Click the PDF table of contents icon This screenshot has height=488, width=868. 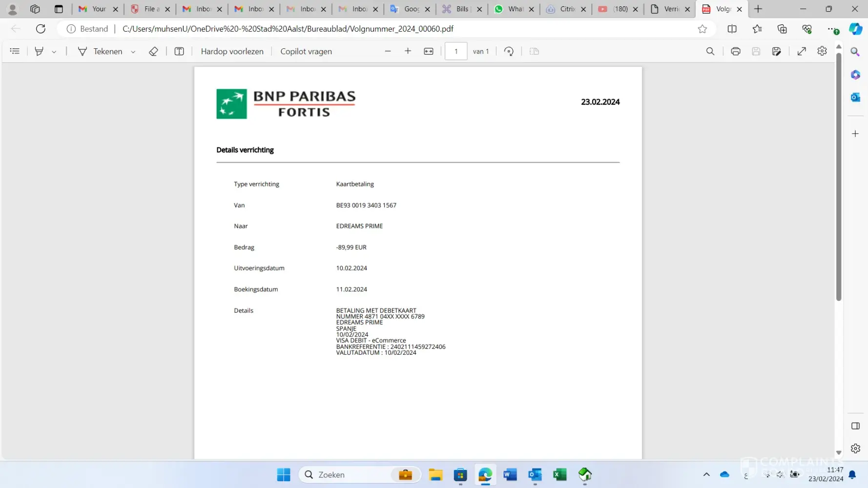15,51
